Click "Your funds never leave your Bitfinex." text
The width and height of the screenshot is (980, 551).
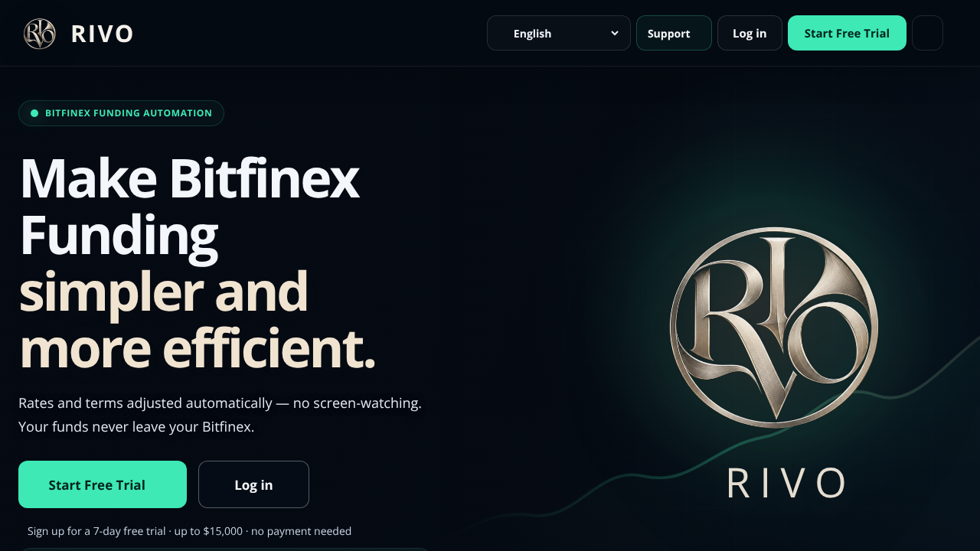pos(136,427)
